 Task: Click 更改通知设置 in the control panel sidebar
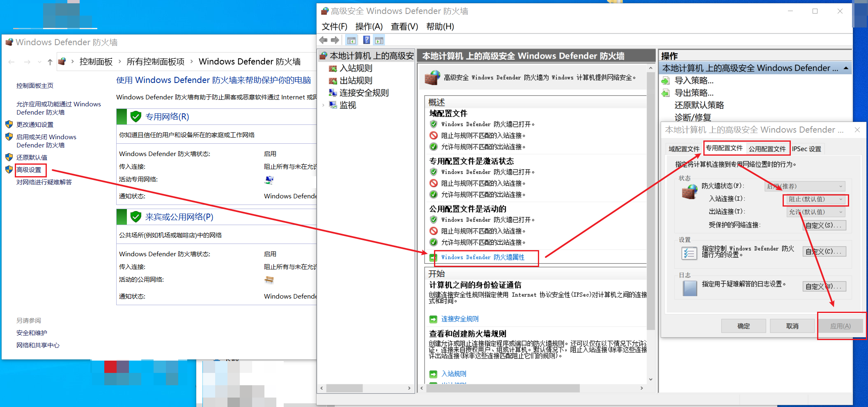pyautogui.click(x=35, y=124)
